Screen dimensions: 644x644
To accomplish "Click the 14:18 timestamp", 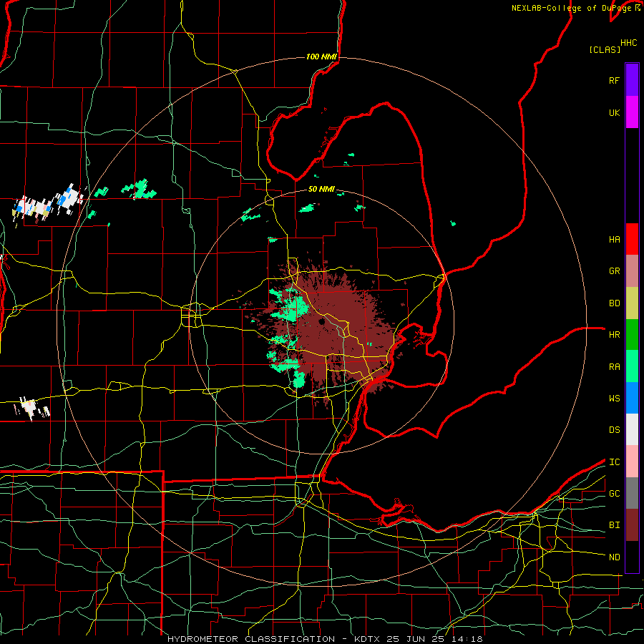I will (x=466, y=639).
